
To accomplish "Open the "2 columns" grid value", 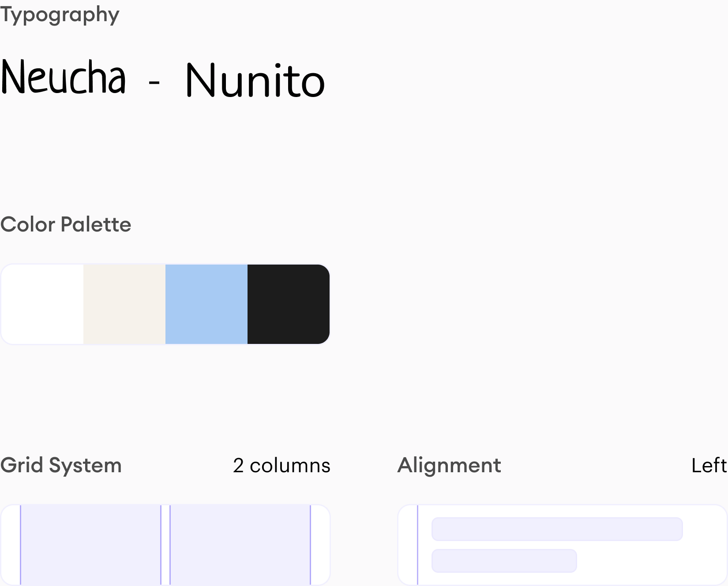I will [281, 466].
